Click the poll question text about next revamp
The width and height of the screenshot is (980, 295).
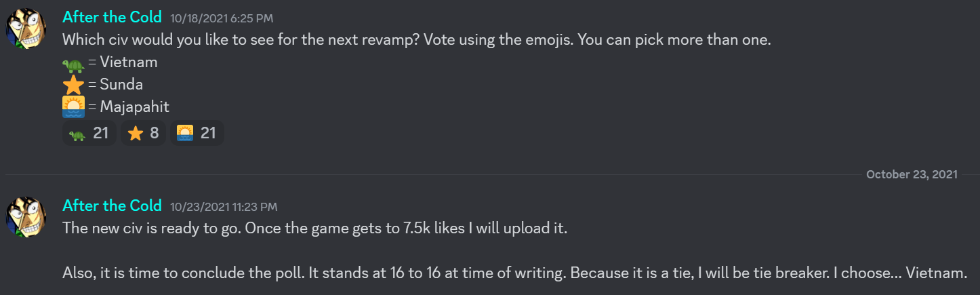tap(416, 40)
